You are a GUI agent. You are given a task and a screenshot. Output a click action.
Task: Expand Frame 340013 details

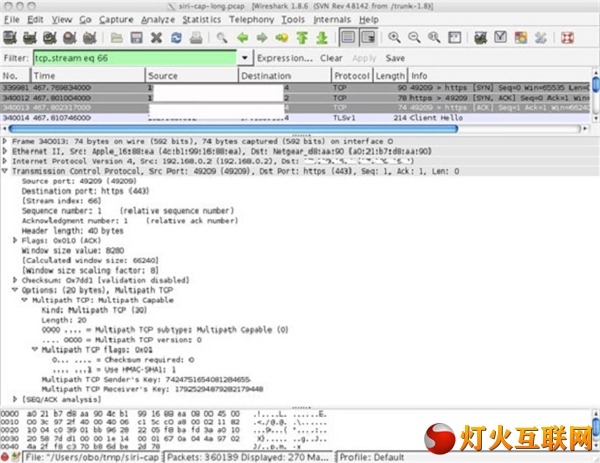5,141
